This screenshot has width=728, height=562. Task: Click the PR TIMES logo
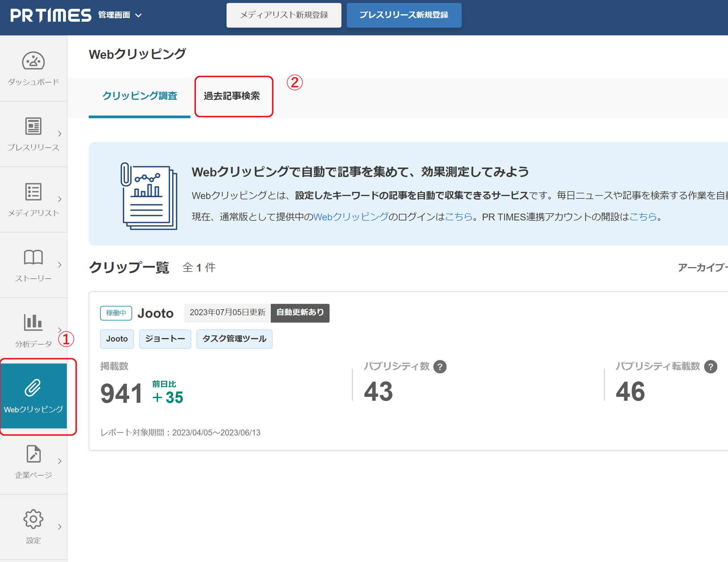[x=51, y=15]
